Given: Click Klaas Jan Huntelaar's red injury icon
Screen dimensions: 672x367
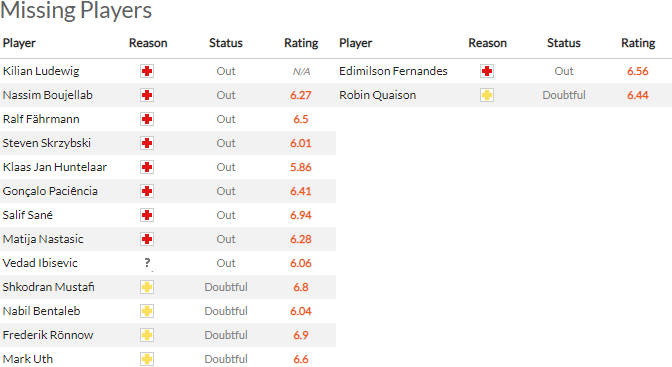Looking at the screenshot, I should 147,167.
